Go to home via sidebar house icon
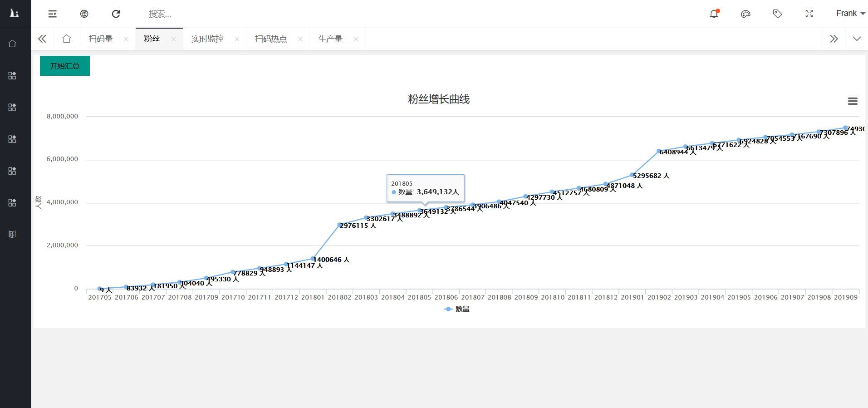 coord(12,44)
